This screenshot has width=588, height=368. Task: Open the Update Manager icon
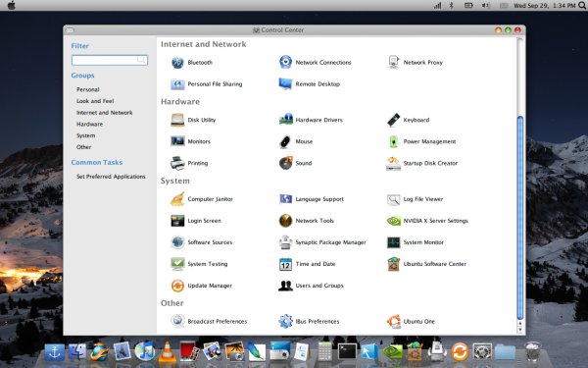click(x=177, y=286)
